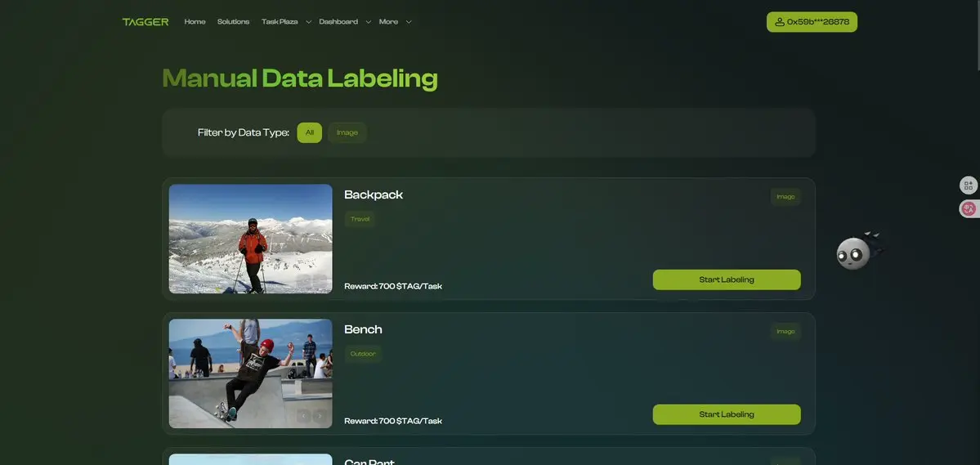Viewport: 980px width, 465px height.
Task: Click Bench's Reward: 700 $TAG/Task text
Action: 393,421
